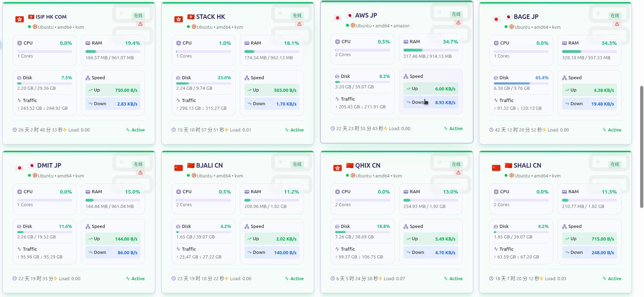
Task: Click the warning triangle on ISIF HK COM
Action: tap(140, 24)
